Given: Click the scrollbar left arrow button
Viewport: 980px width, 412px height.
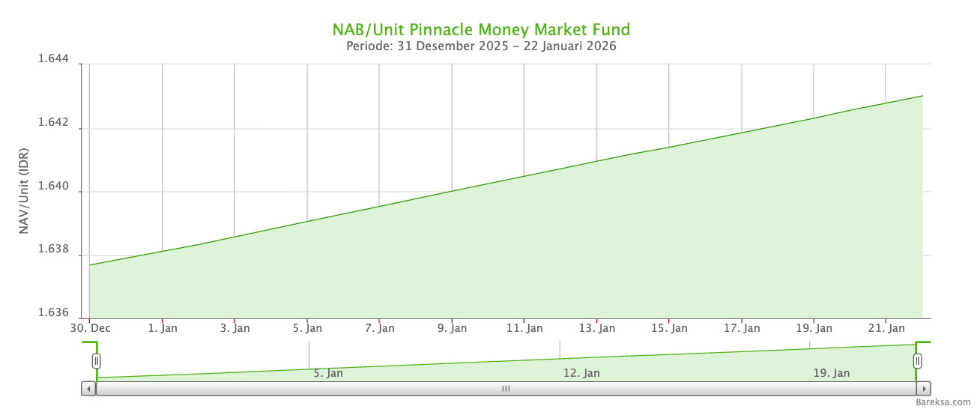Looking at the screenshot, I should pyautogui.click(x=88, y=389).
